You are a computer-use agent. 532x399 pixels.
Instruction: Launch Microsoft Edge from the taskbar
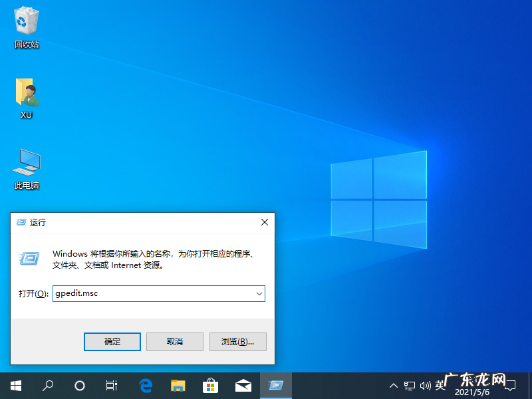[146, 386]
